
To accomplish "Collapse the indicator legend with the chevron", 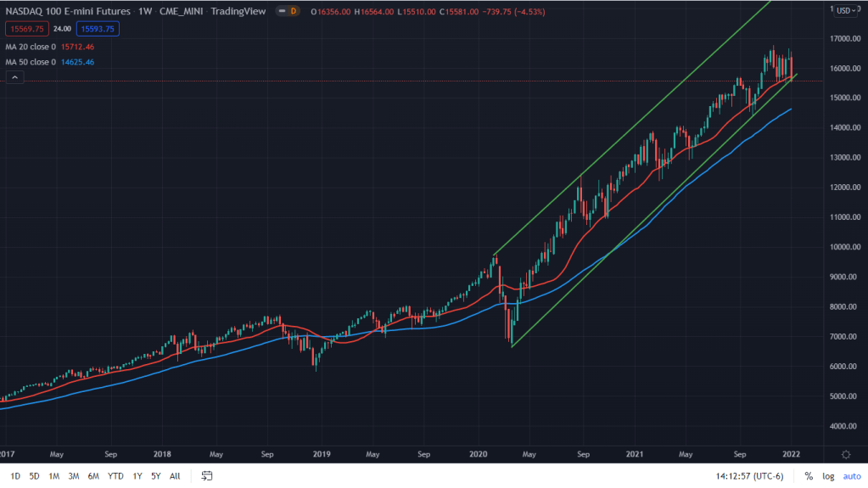I will [14, 77].
